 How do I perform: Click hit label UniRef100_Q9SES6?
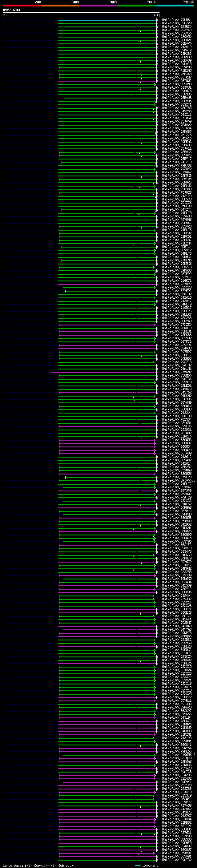(x=177, y=426)
